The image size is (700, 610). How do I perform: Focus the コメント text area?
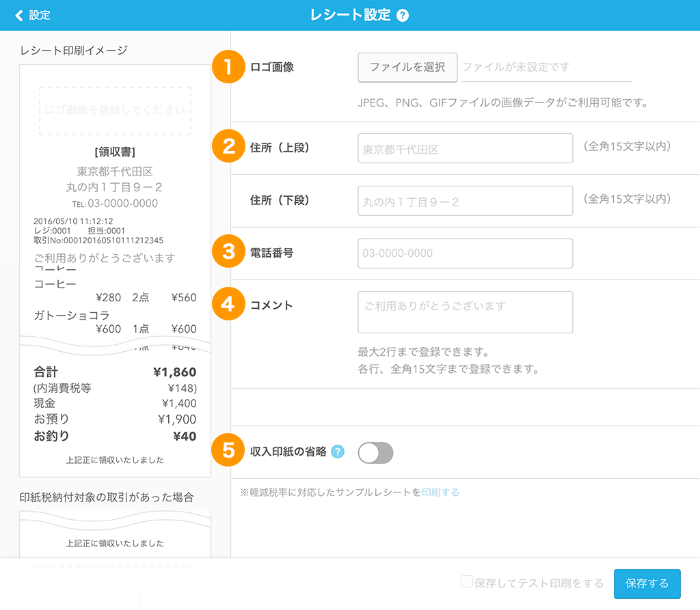465,312
